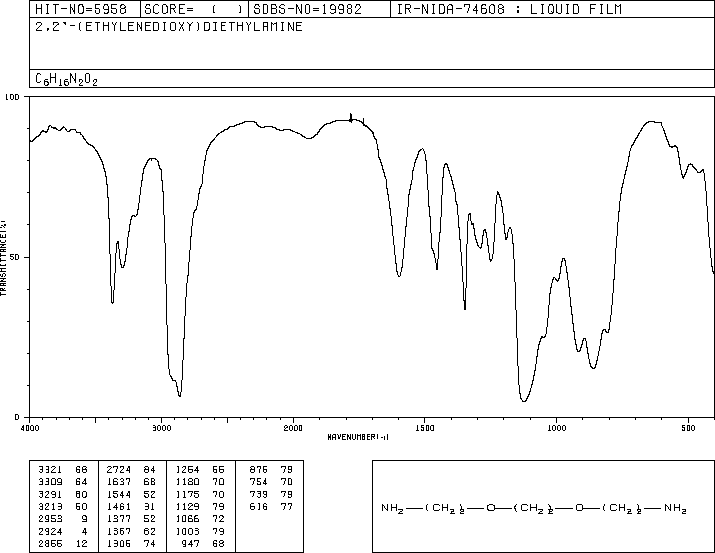Viewport: 715px width, 553px height.
Task: Click the 1500 x-axis tick label
Action: [425, 428]
